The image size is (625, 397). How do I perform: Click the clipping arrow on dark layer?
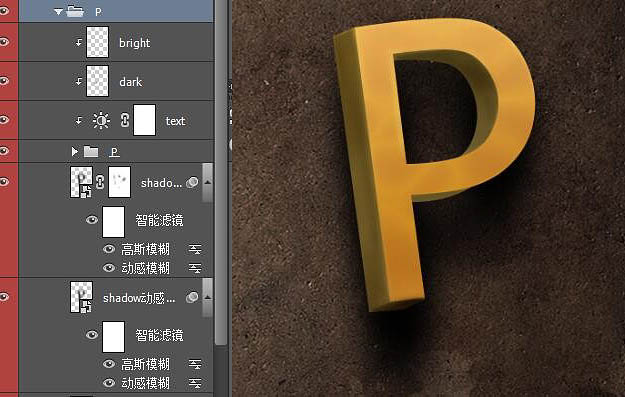click(79, 81)
